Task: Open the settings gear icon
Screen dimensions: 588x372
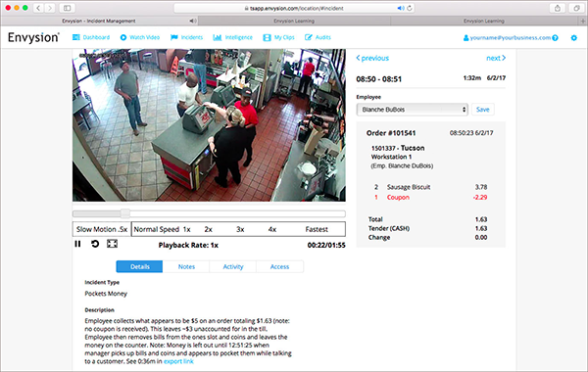Action: (x=573, y=38)
